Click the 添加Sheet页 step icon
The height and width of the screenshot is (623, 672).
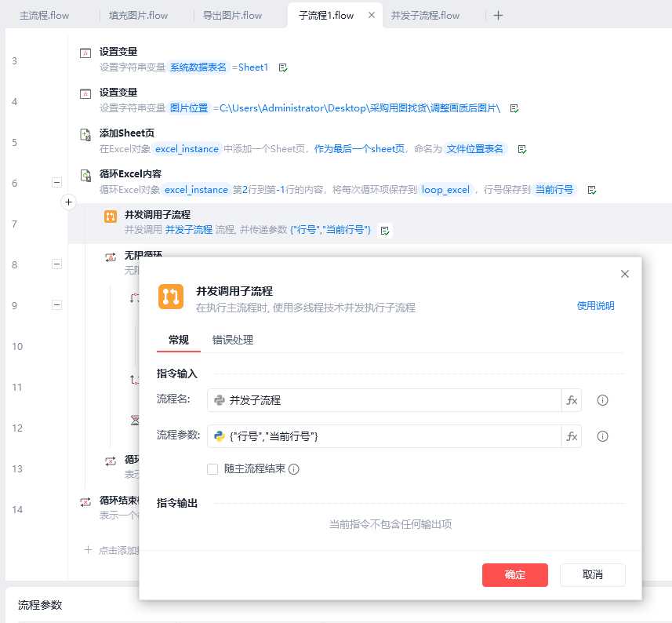click(86, 135)
